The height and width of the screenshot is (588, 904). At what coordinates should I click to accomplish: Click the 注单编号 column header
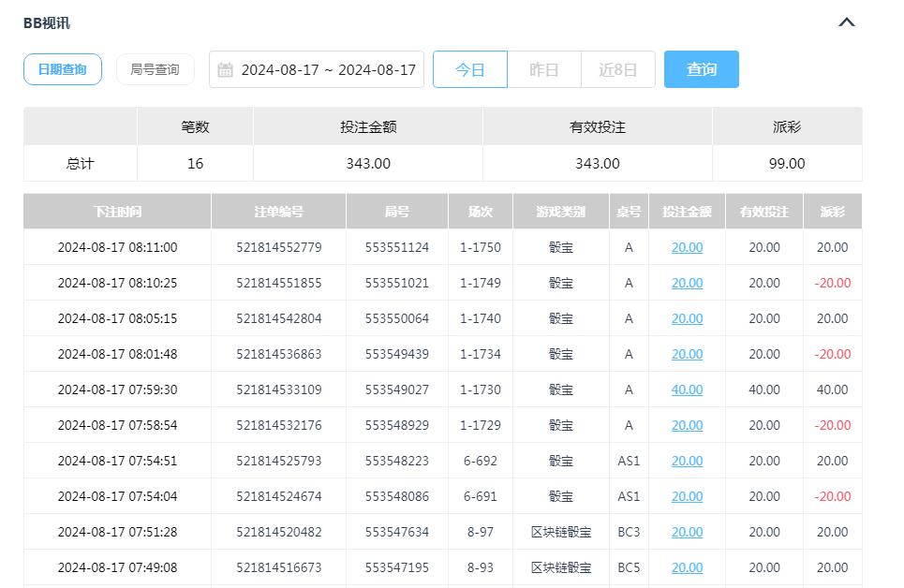tap(277, 212)
